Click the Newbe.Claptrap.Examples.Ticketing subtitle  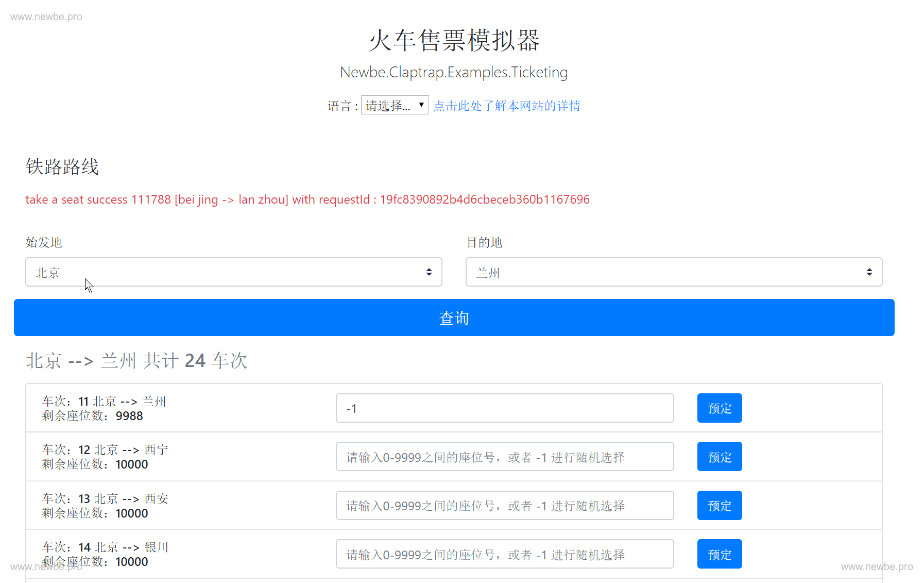tap(453, 72)
